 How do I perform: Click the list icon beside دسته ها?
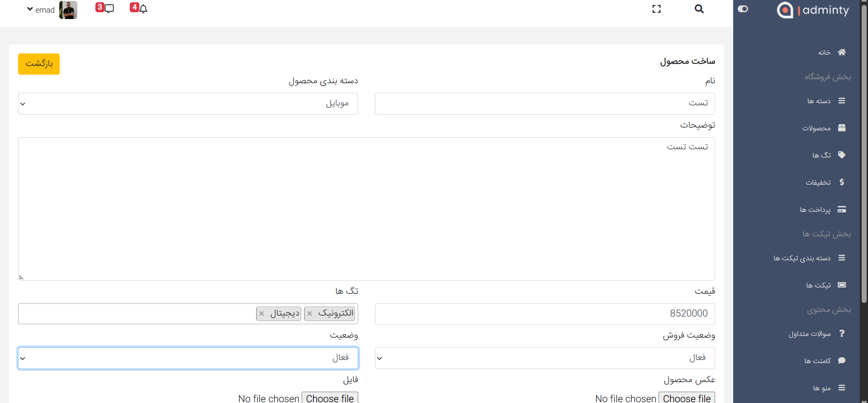pyautogui.click(x=841, y=101)
